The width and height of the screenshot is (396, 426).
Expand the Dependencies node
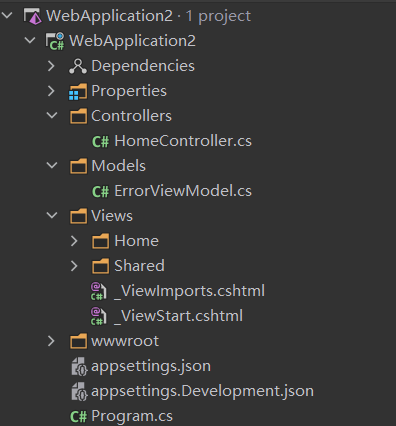51,66
